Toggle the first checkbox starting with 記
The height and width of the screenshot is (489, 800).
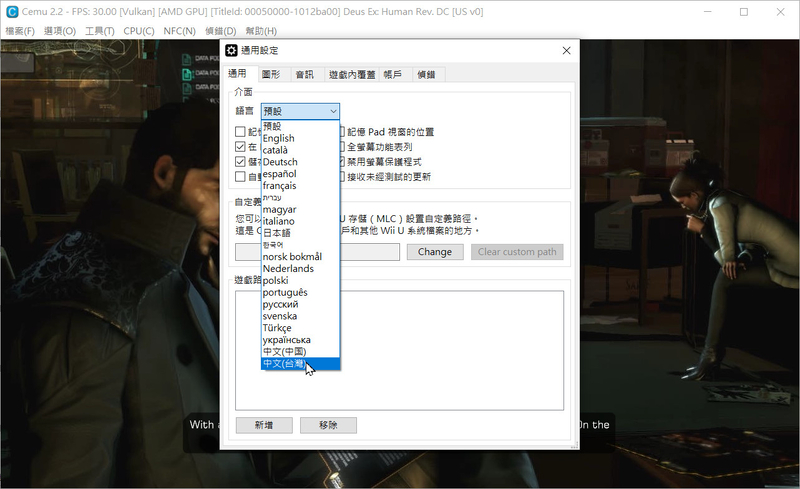click(240, 132)
